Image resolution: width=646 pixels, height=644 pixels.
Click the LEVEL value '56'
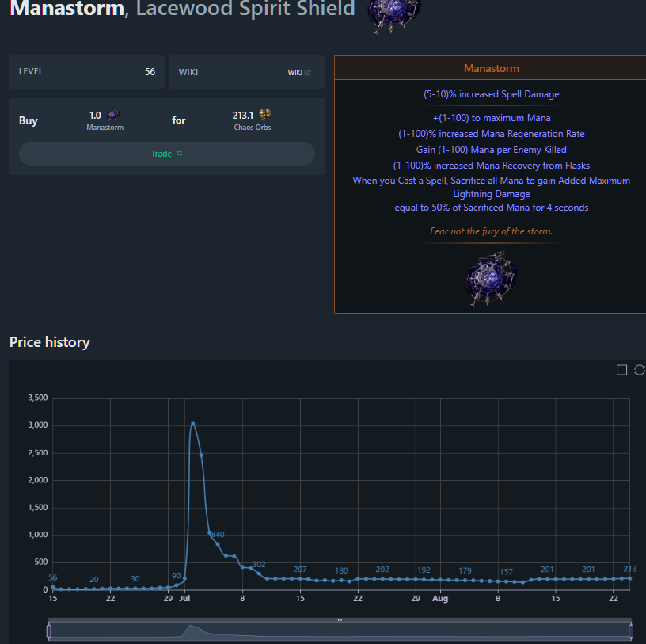click(x=150, y=72)
